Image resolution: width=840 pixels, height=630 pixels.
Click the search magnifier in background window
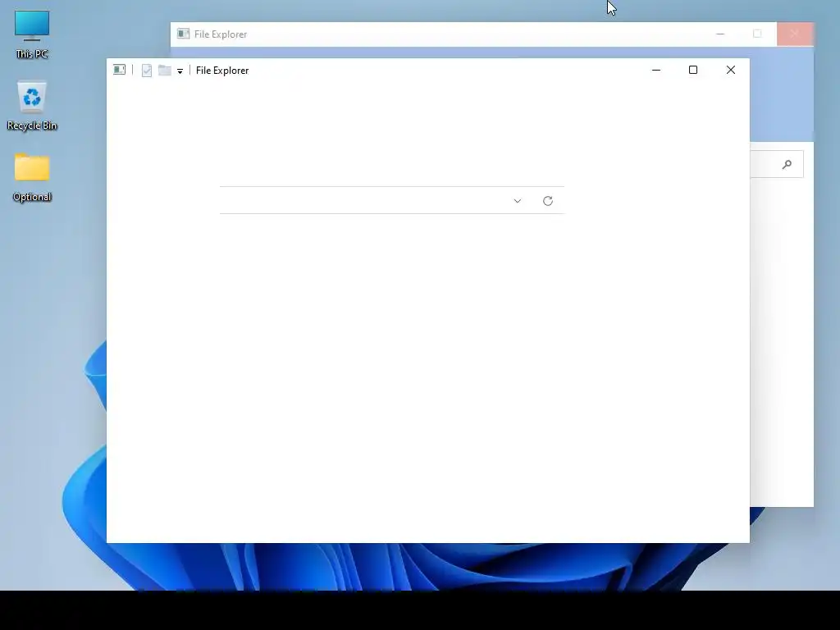787,164
